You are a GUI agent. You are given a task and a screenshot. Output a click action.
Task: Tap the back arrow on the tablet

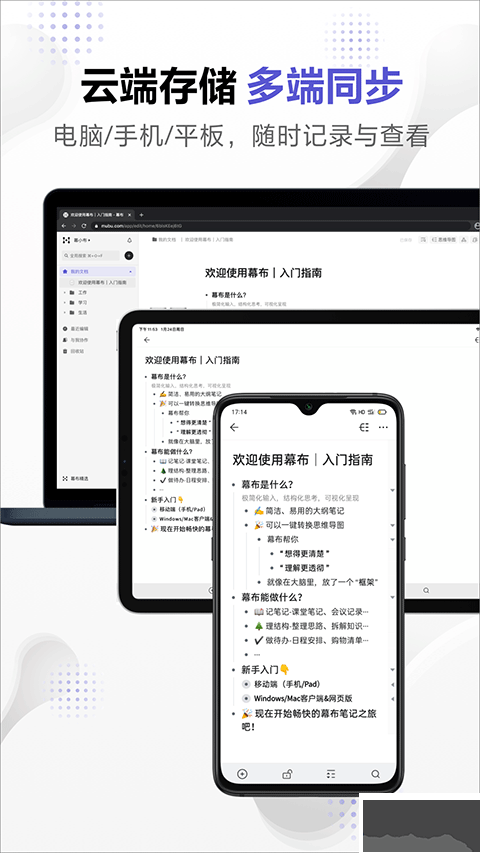147,340
